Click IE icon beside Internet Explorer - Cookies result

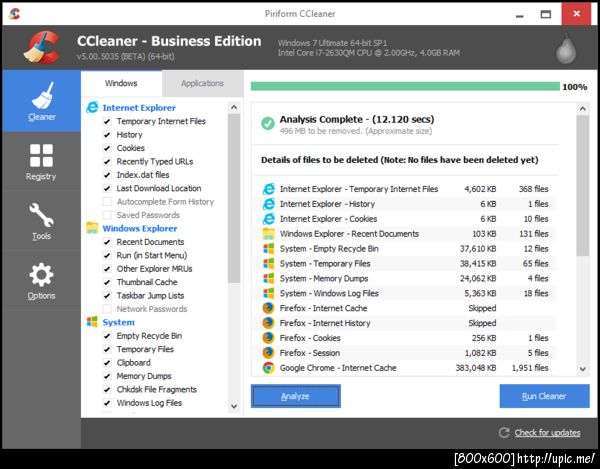coord(268,219)
